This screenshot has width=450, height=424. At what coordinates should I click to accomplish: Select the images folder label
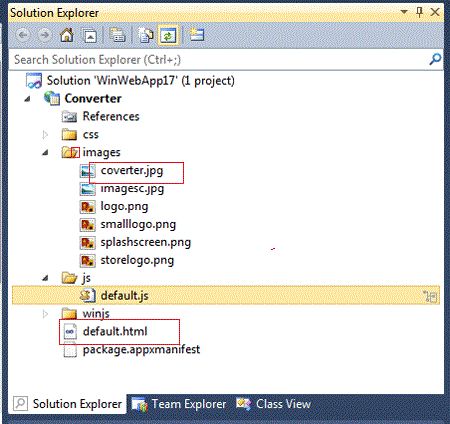(102, 153)
